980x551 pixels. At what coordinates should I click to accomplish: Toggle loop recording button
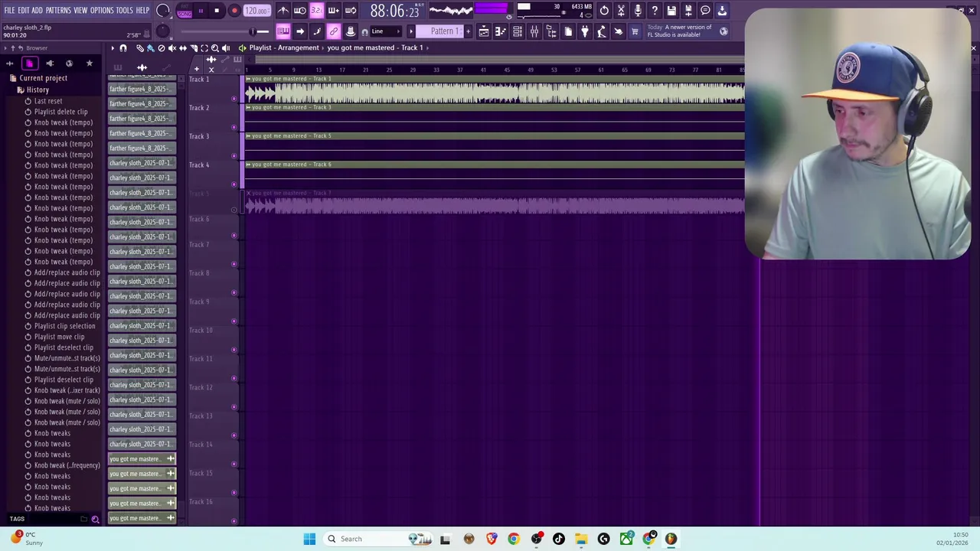(x=350, y=11)
